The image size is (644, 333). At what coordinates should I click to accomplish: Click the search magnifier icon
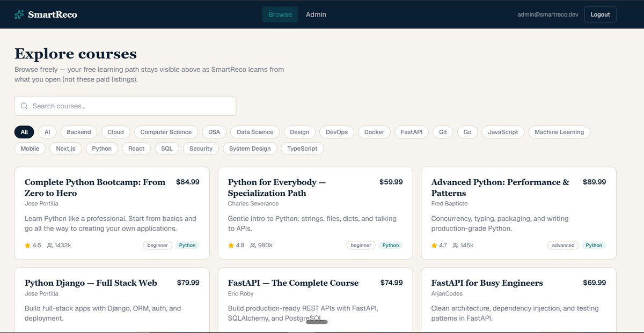coord(24,106)
